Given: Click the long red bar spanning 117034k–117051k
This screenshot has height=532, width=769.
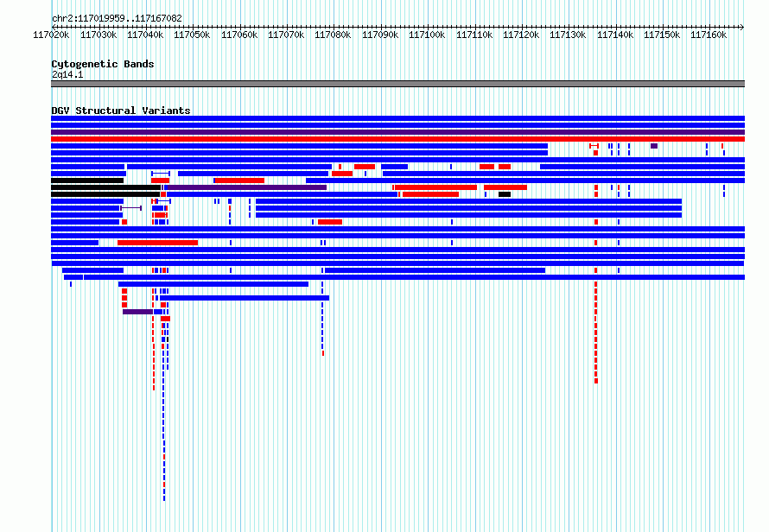Looking at the screenshot, I should click(157, 243).
